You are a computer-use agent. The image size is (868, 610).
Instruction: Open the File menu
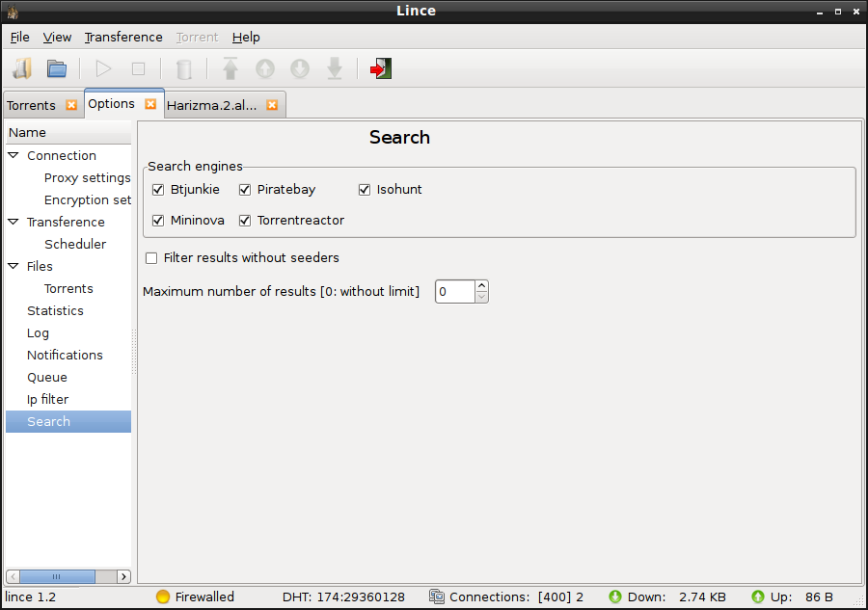coord(20,37)
